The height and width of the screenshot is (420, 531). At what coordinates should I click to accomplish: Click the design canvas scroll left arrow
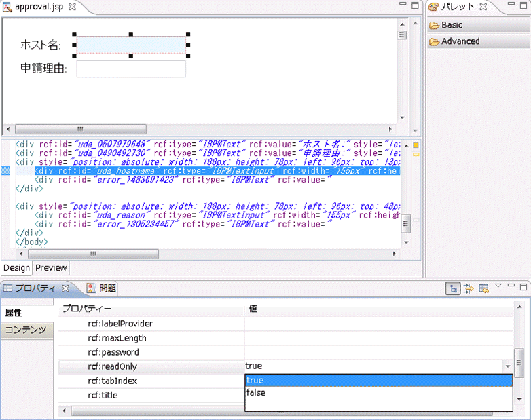(8, 129)
